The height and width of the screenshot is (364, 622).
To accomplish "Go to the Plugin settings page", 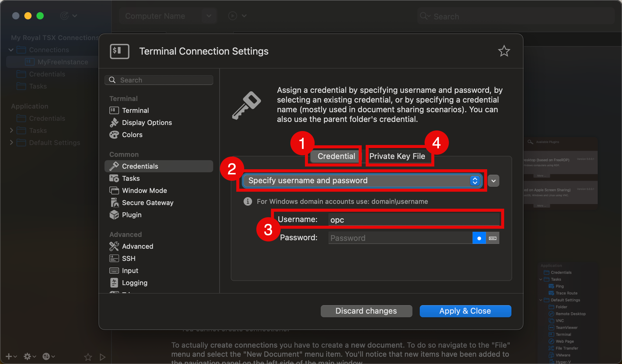I will point(132,215).
